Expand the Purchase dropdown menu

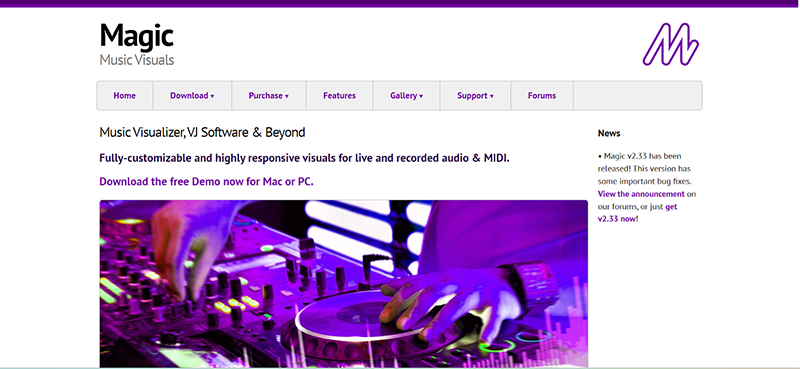(x=268, y=95)
